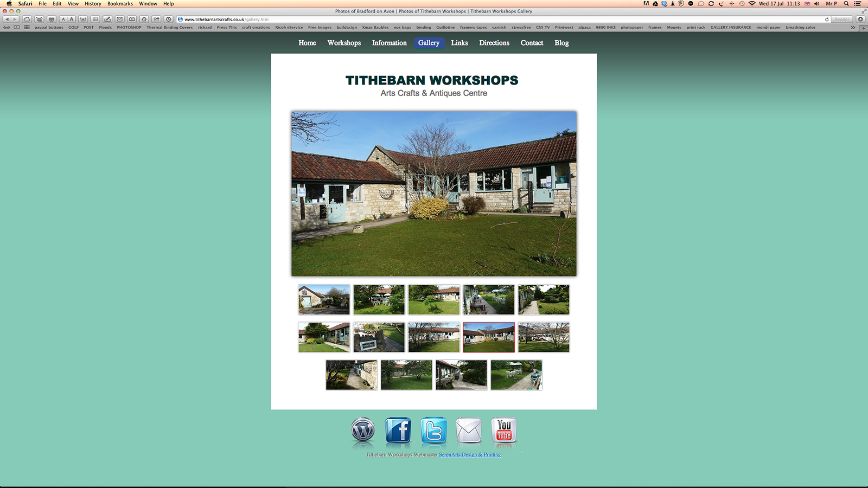Screen dimensions: 868x488
Task: Expand the bookmarks bar overflow chevron
Action: pyautogui.click(x=853, y=28)
